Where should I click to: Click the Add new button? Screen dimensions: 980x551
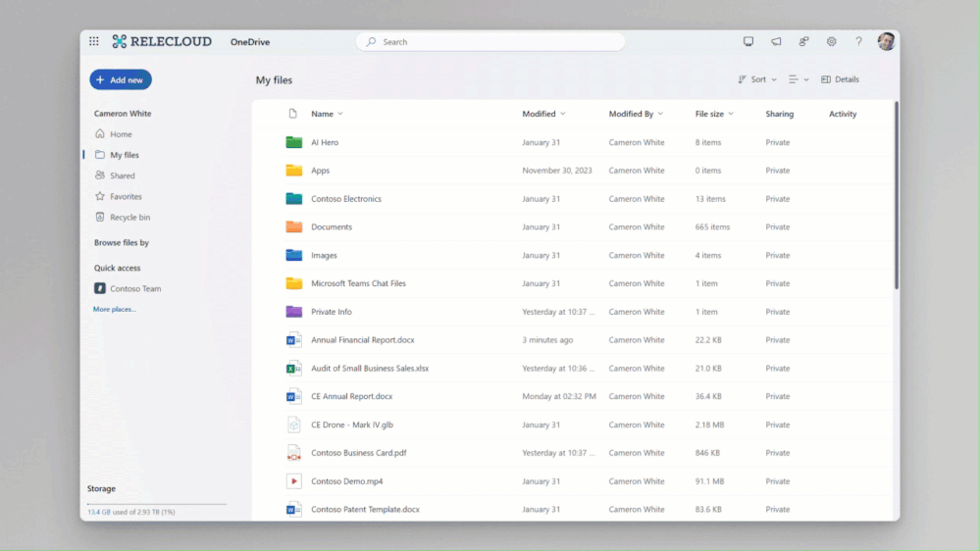pyautogui.click(x=121, y=79)
